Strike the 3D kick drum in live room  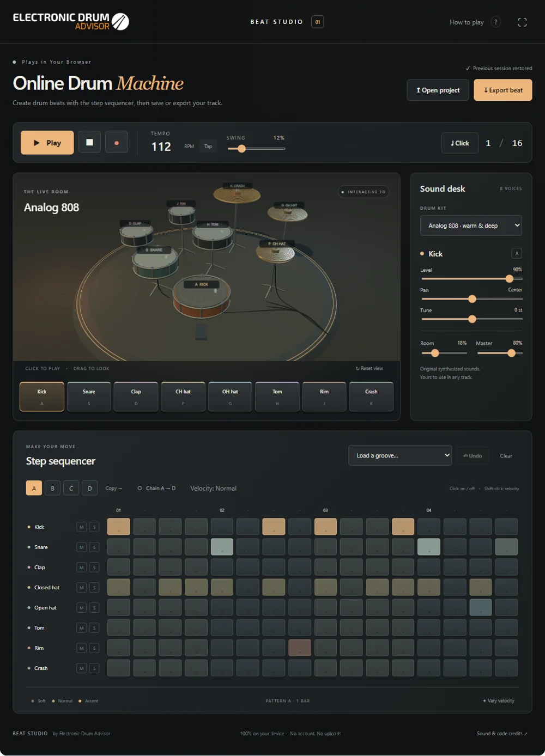click(x=201, y=297)
